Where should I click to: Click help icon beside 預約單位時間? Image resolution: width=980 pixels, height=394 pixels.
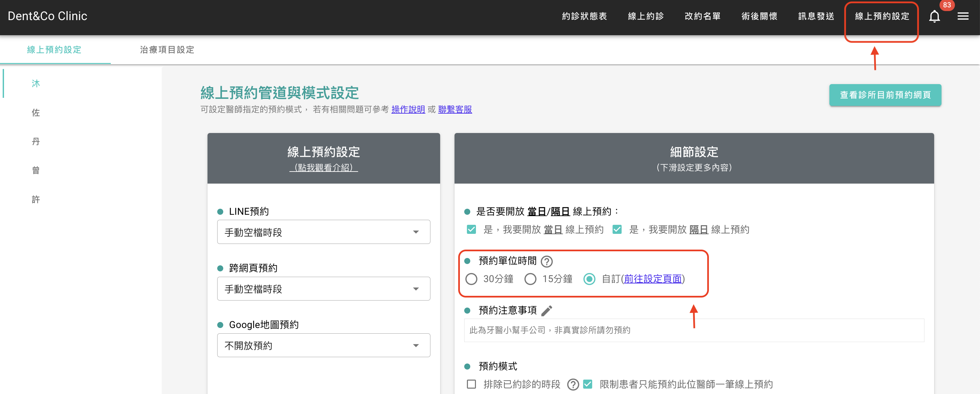point(547,262)
